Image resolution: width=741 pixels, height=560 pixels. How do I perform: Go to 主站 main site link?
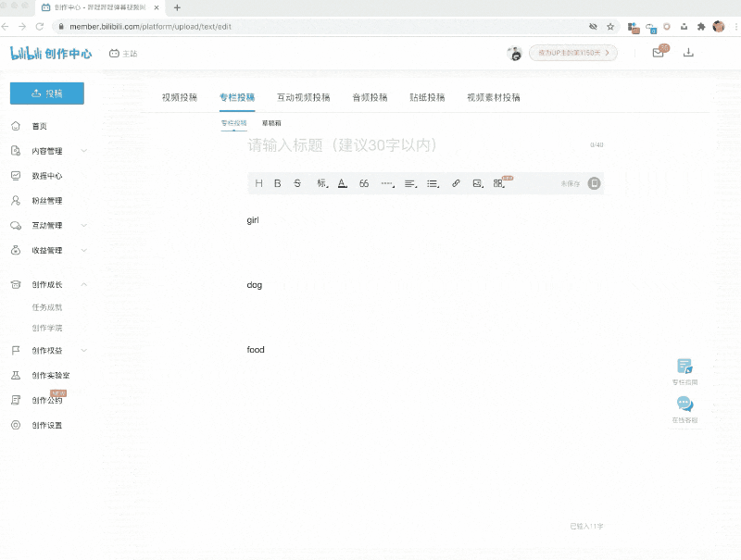click(123, 54)
